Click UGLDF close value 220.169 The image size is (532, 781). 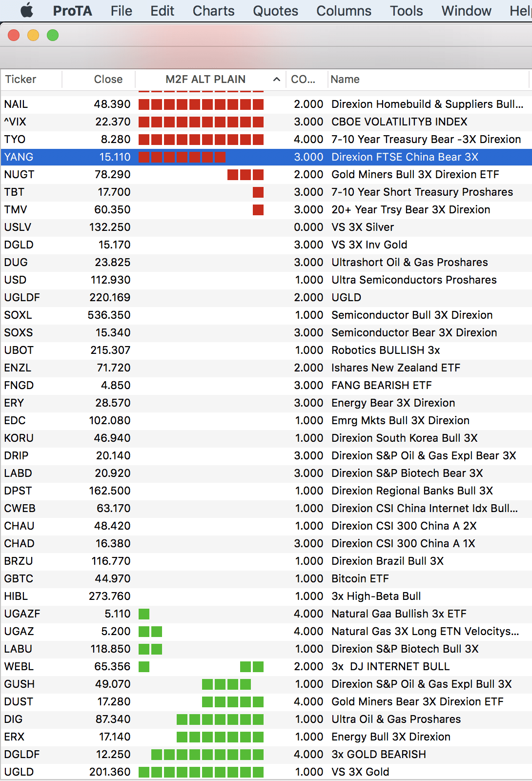[x=110, y=297]
